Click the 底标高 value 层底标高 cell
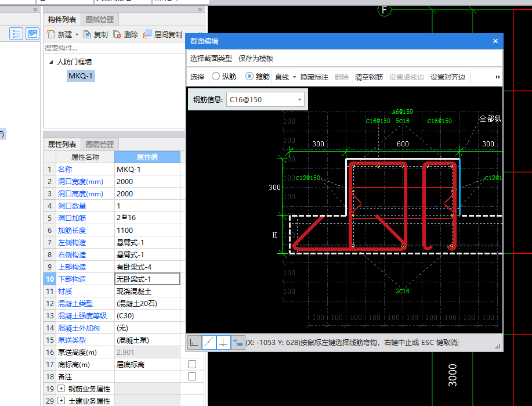This screenshot has height=406, width=532. click(147, 365)
